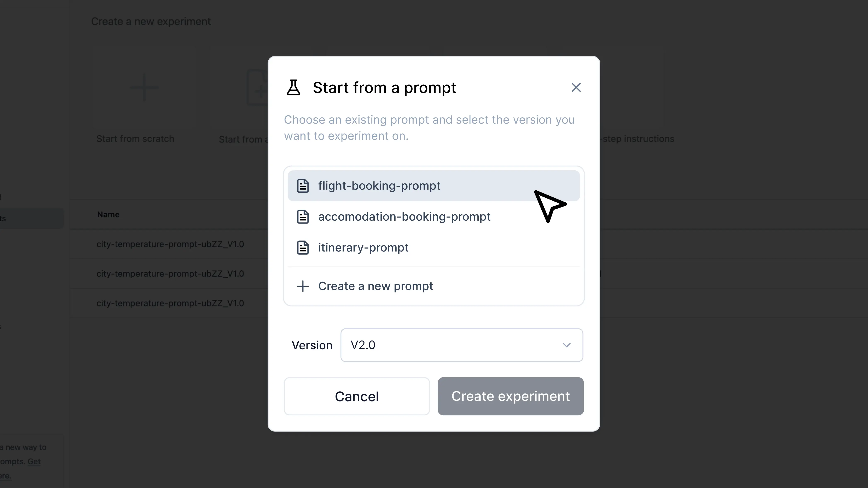Click the Name column header

(108, 214)
